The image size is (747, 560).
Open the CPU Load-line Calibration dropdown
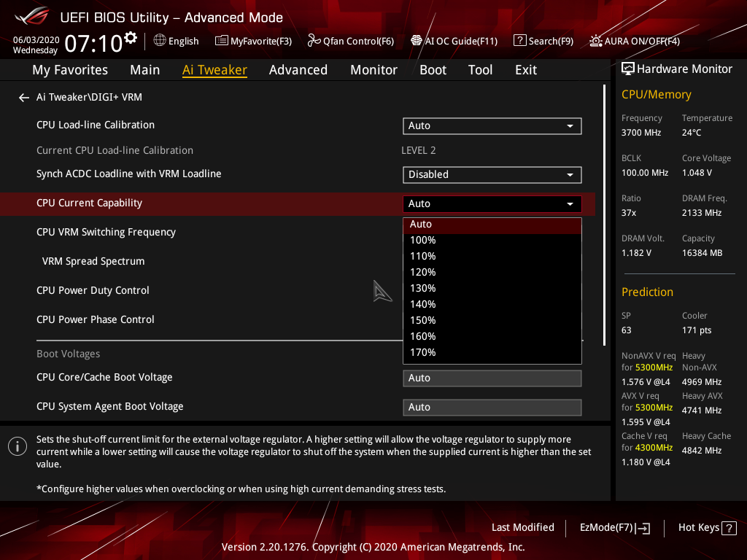492,125
